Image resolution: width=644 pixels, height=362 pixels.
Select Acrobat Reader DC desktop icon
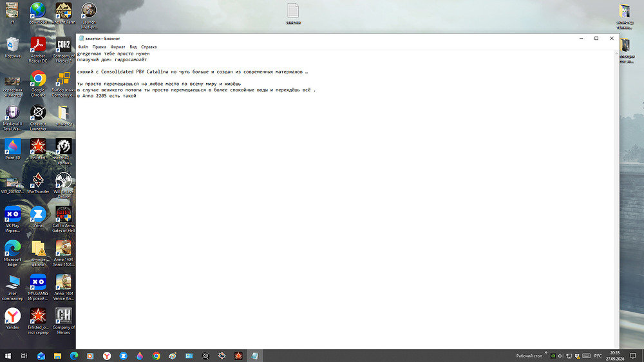[38, 50]
